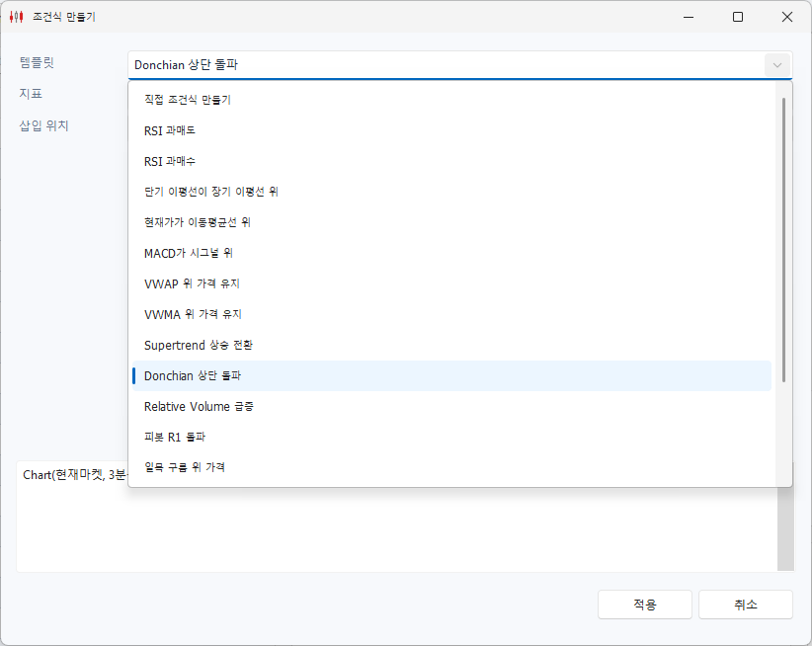The height and width of the screenshot is (646, 812).
Task: Click the 적용 button
Action: click(x=645, y=605)
